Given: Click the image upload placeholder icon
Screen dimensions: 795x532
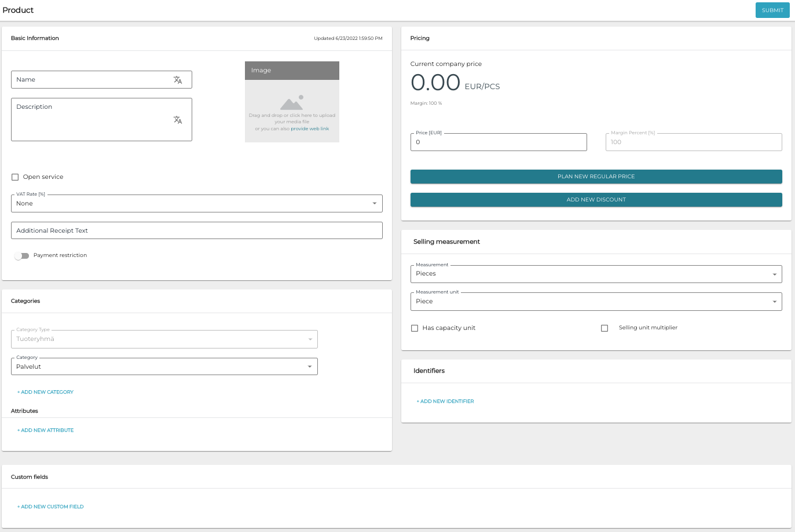Looking at the screenshot, I should 292,104.
